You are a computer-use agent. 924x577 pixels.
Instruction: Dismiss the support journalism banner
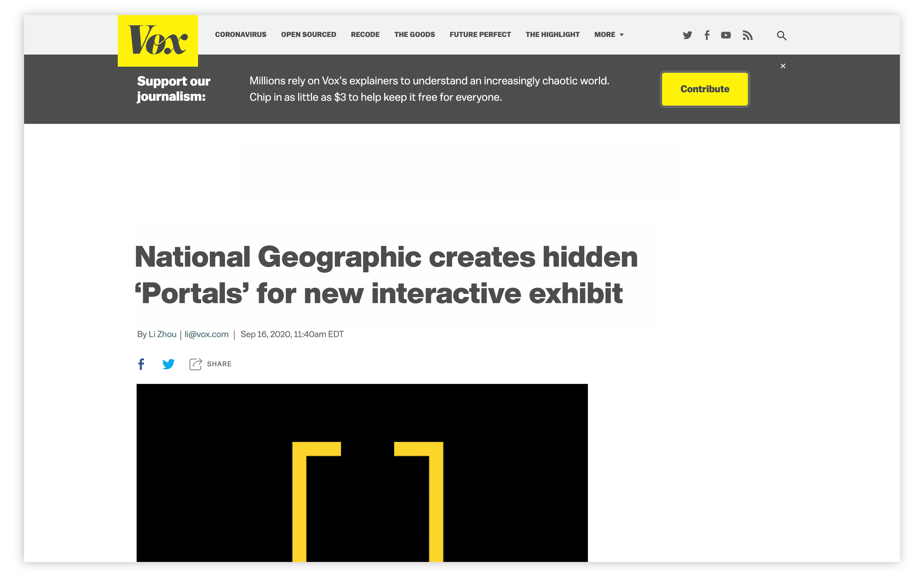coord(783,66)
